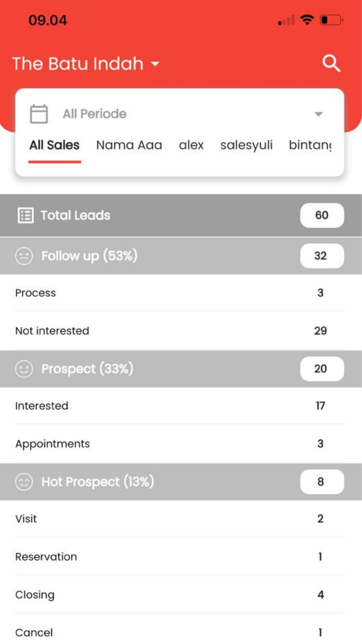Tap the Total Leads list icon
Image resolution: width=362 pixels, height=644 pixels.
[25, 215]
